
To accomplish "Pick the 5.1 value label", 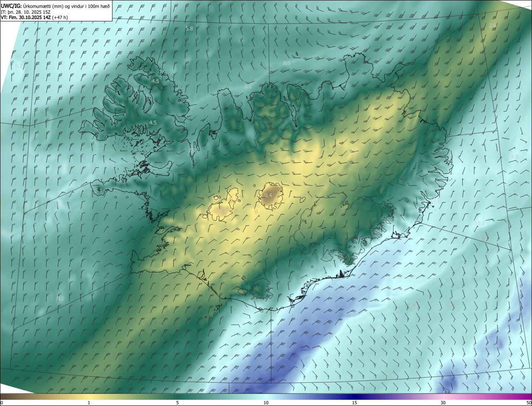I will (x=99, y=190).
